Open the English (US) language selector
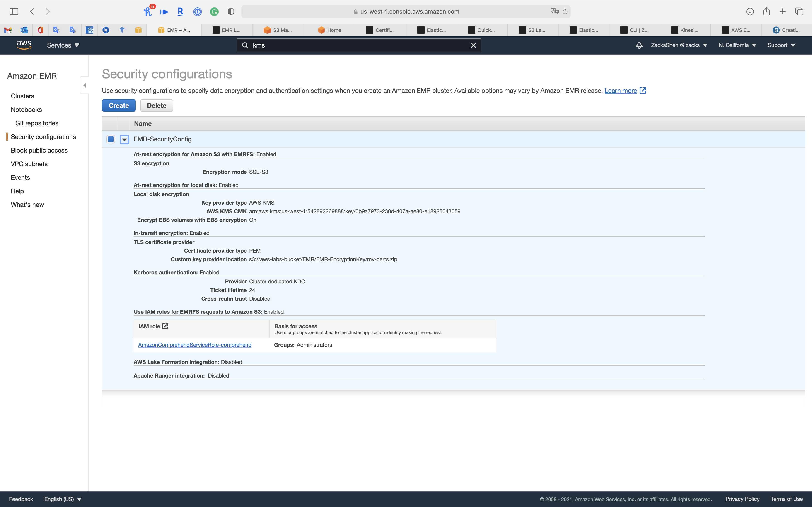The height and width of the screenshot is (507, 812). 63,499
